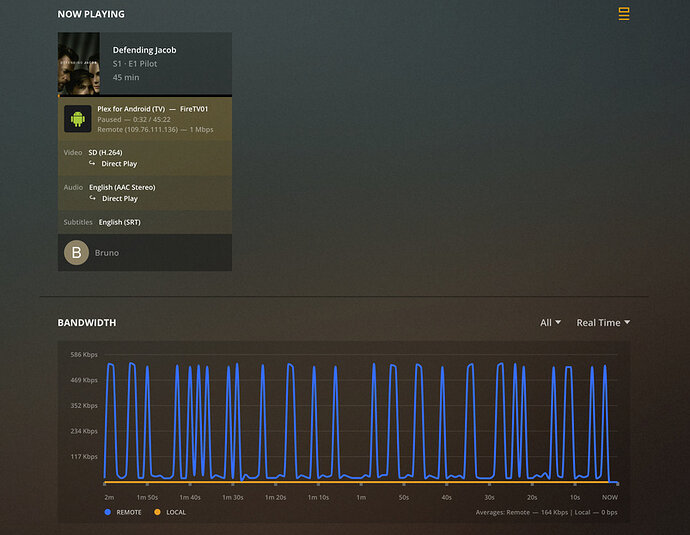Click the '1m 20s' time axis label
Screen dimensions: 690x535
tap(275, 497)
